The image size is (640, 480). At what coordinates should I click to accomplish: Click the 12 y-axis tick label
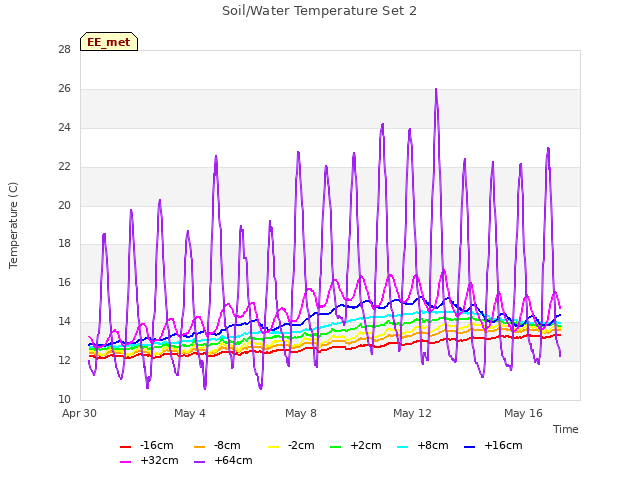(64, 360)
